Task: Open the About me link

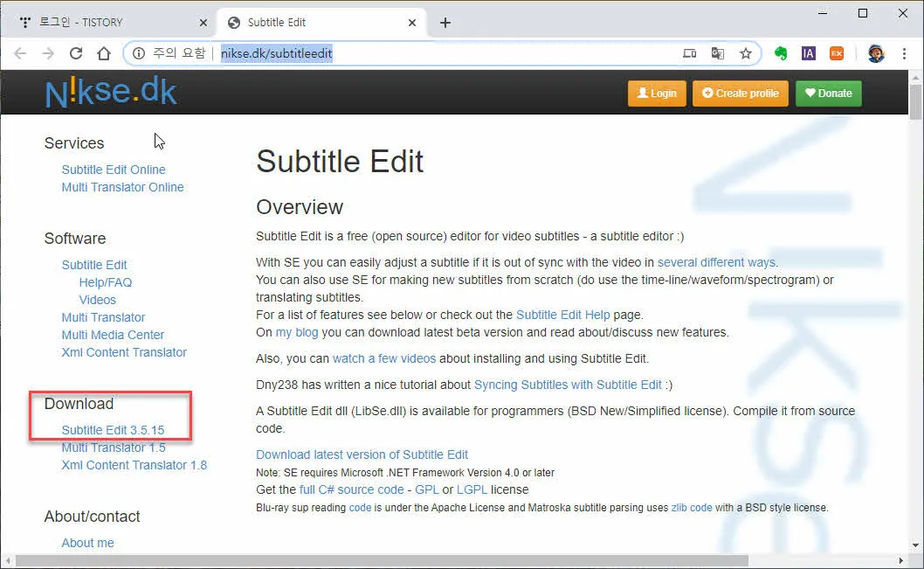Action: [87, 543]
